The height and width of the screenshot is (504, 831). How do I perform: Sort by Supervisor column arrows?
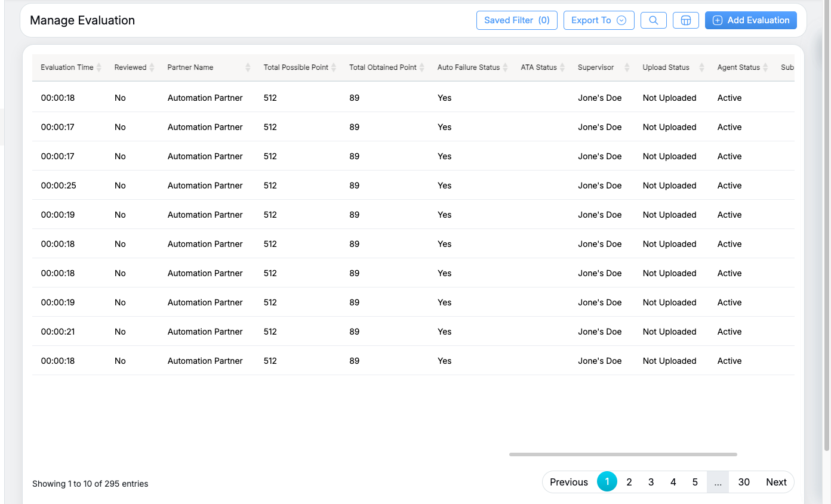[627, 67]
